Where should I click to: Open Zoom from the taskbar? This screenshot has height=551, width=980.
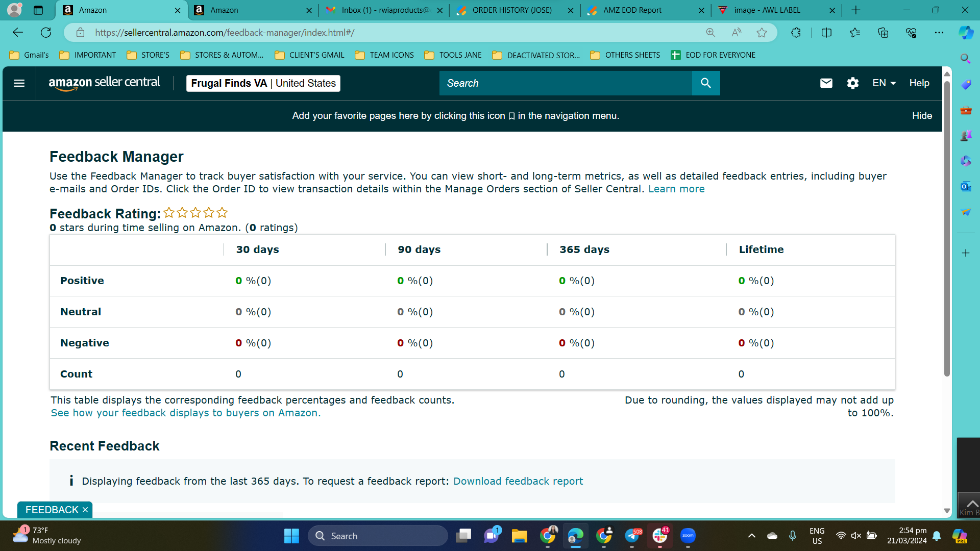[688, 536]
